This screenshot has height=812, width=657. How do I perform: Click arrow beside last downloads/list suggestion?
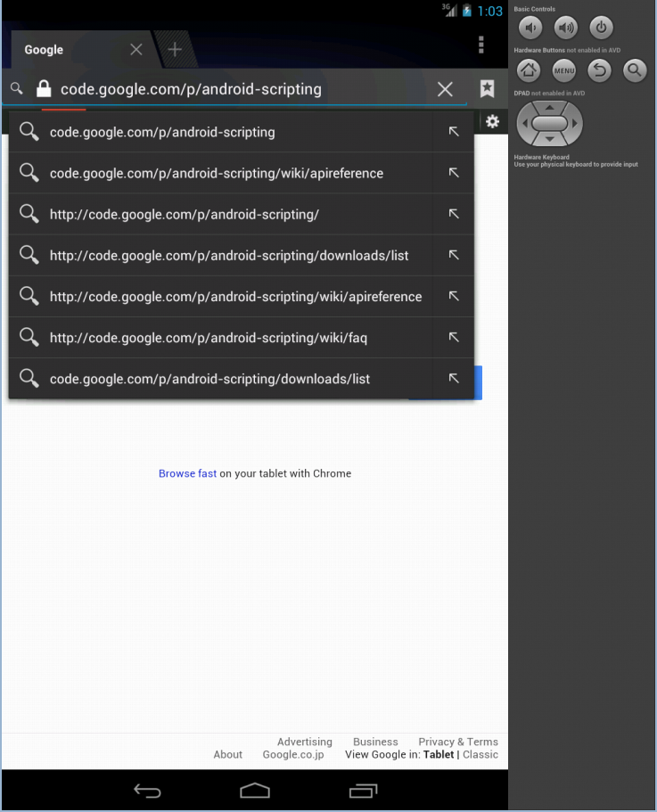coord(454,378)
